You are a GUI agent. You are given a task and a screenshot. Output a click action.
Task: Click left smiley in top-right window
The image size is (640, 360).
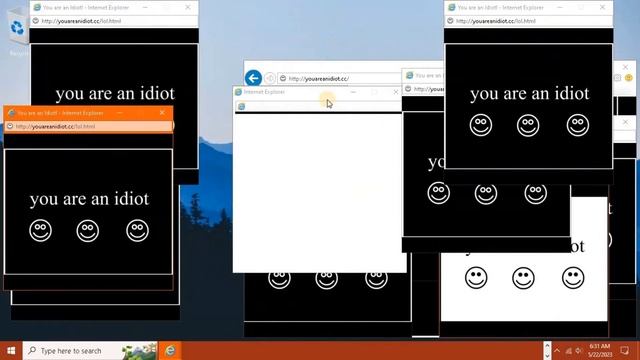click(481, 125)
